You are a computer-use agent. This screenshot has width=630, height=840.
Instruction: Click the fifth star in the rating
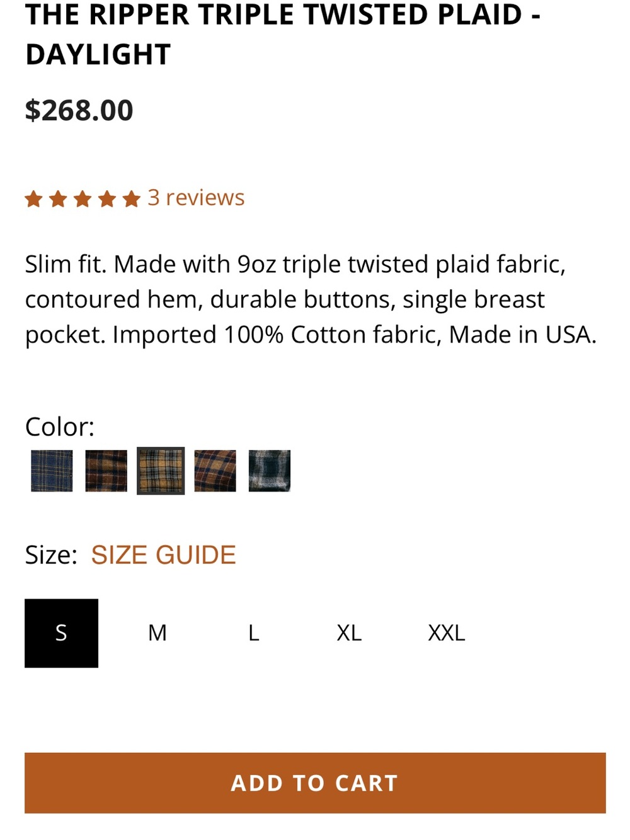point(131,200)
